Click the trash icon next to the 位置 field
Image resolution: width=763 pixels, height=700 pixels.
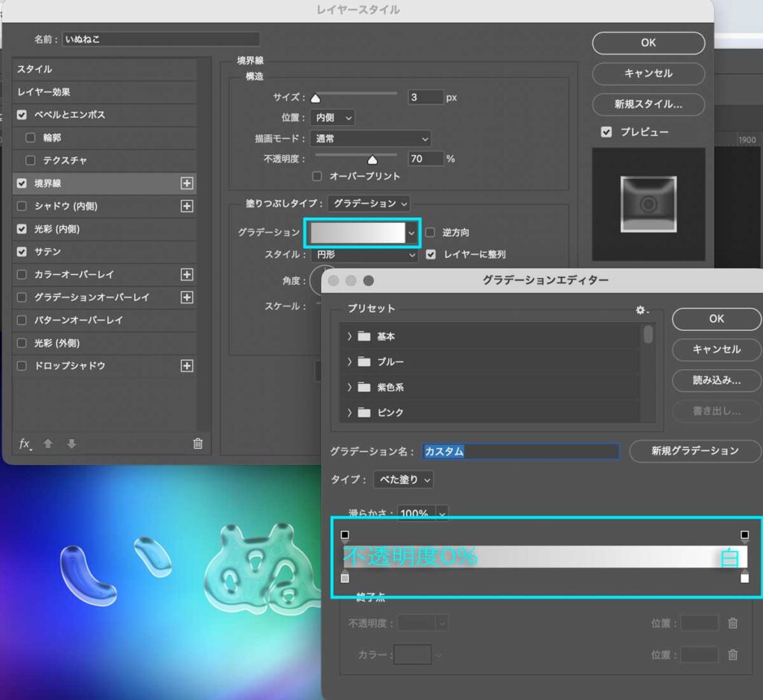tap(732, 623)
